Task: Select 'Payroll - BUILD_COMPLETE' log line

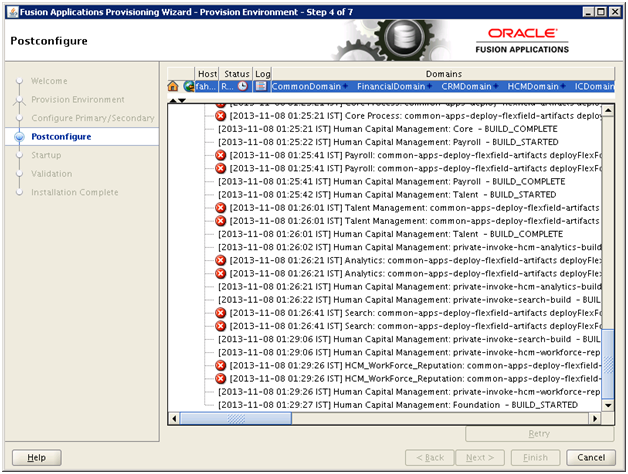Action: (392, 182)
